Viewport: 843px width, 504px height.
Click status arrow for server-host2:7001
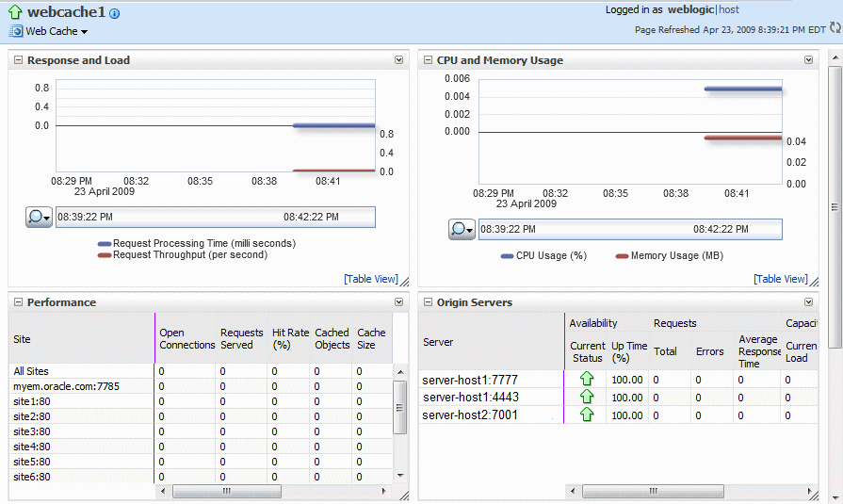pos(587,415)
